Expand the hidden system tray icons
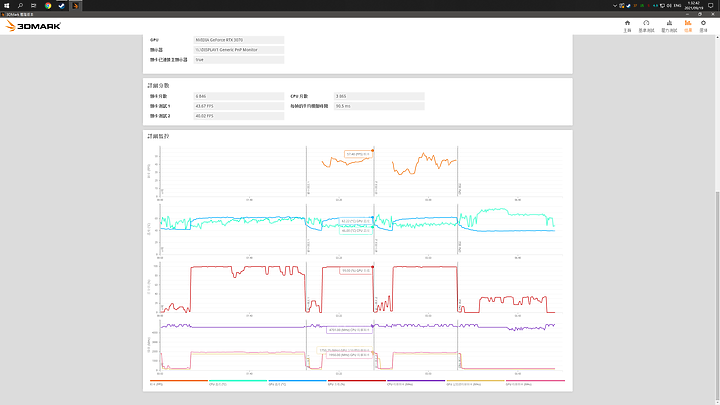720x405 pixels. click(615, 6)
